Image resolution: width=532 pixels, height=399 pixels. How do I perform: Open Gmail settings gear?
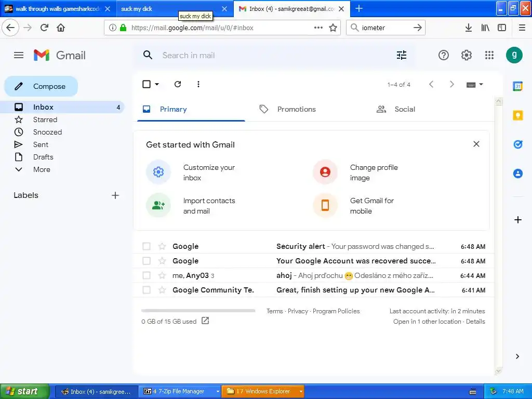point(467,55)
